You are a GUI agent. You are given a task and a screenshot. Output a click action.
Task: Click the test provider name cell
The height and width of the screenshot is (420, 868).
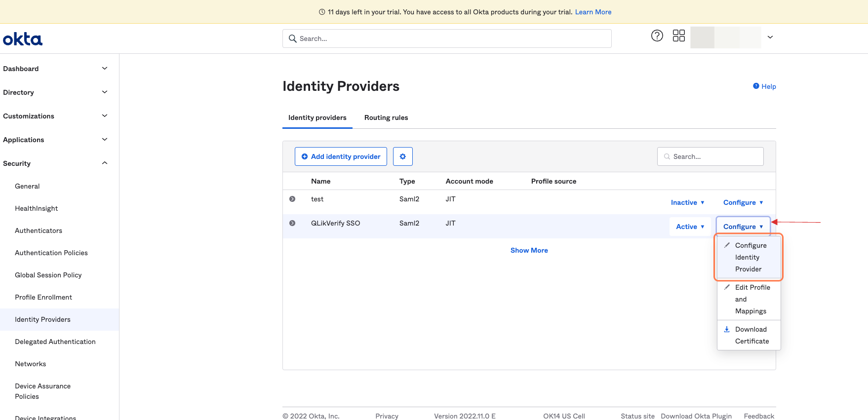coord(317,199)
